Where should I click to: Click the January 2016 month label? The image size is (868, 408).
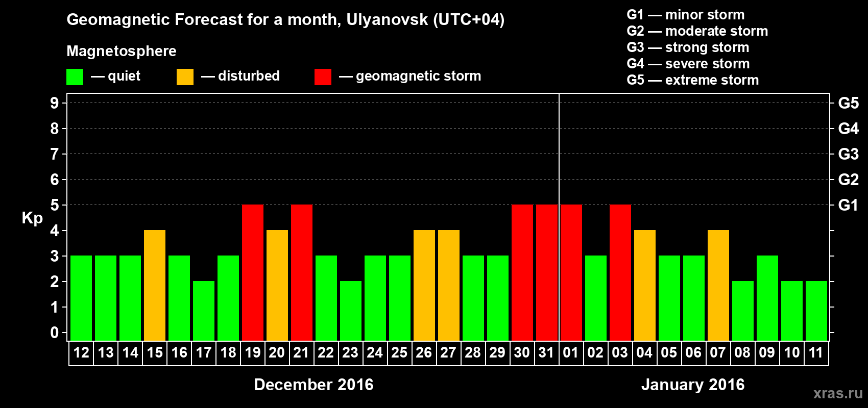[x=693, y=385]
